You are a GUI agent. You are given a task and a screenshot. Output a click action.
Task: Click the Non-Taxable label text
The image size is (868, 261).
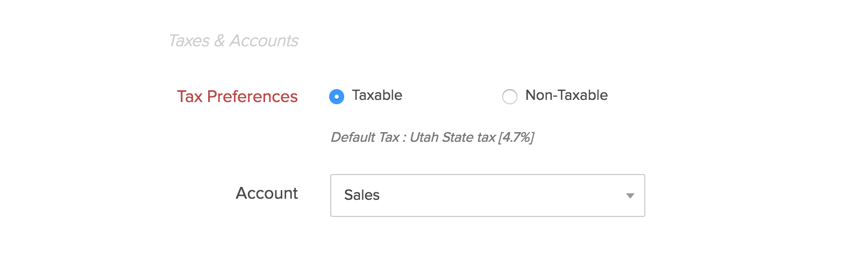point(566,96)
